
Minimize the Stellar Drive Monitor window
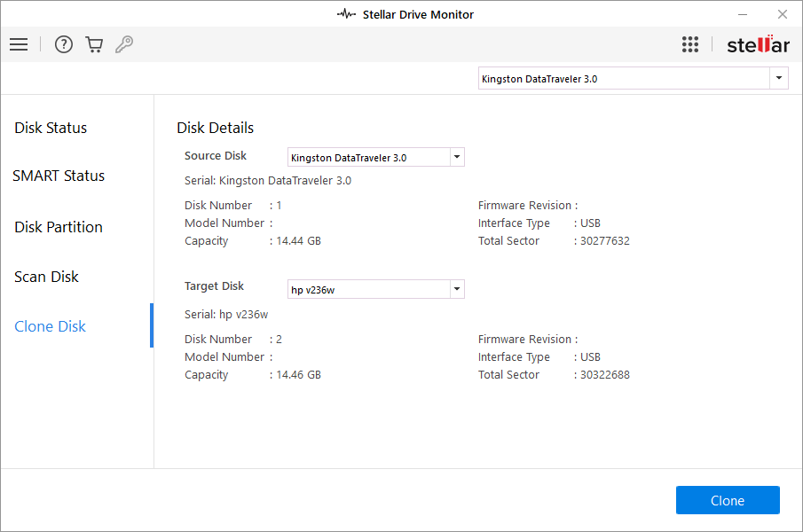pos(741,14)
